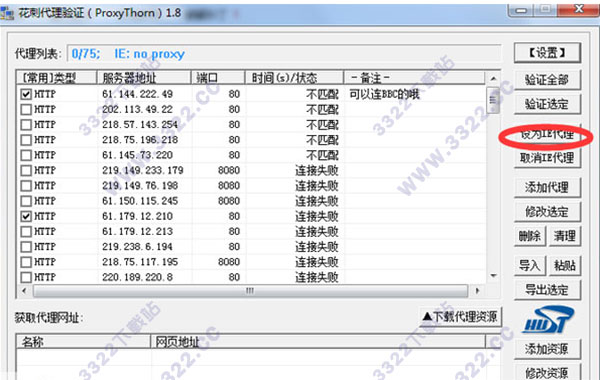Open the 【设置】 settings button
The width and height of the screenshot is (600, 380).
click(x=547, y=52)
